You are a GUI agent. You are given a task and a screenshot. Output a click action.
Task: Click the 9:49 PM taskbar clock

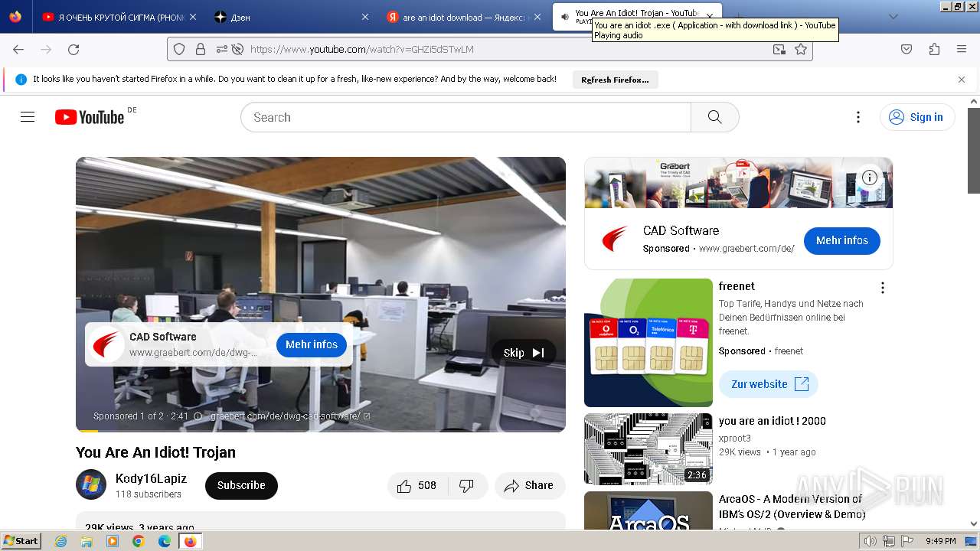click(940, 541)
